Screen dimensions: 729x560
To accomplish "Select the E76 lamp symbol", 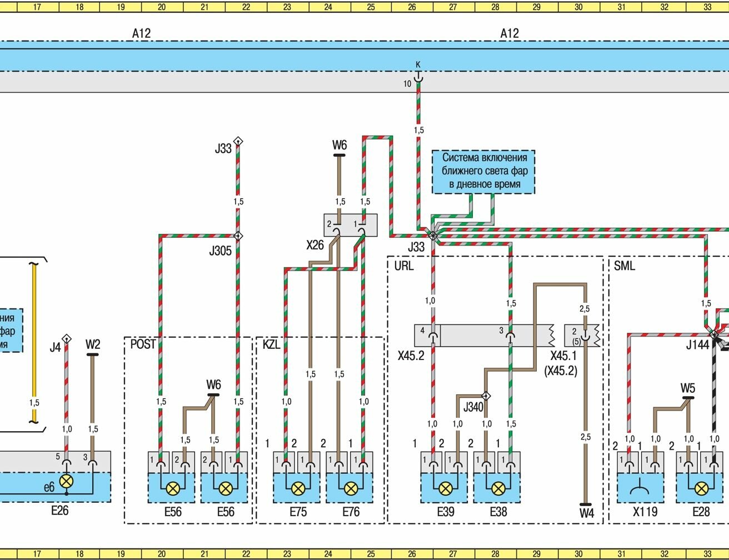I will click(351, 488).
